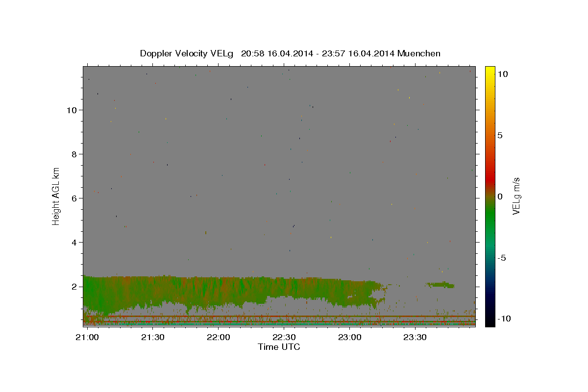Click the colorbar value 10 label
Screen dimensions: 588x392
502,74
